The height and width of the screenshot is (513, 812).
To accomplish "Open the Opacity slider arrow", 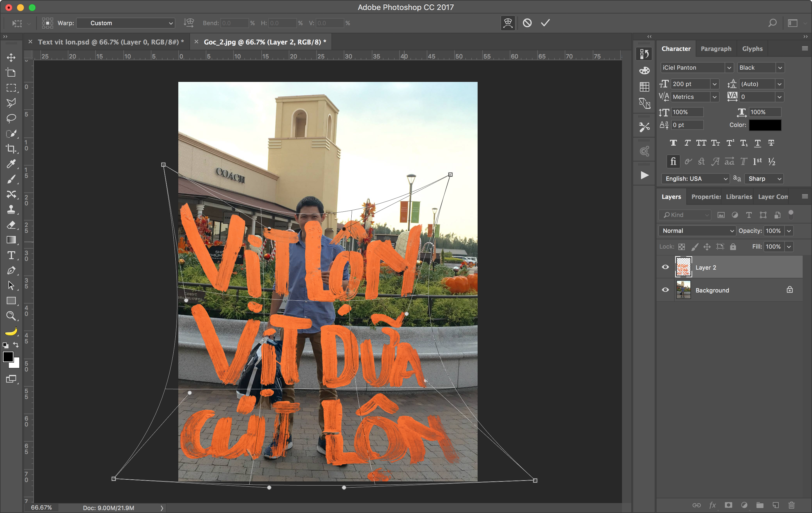I will (789, 231).
